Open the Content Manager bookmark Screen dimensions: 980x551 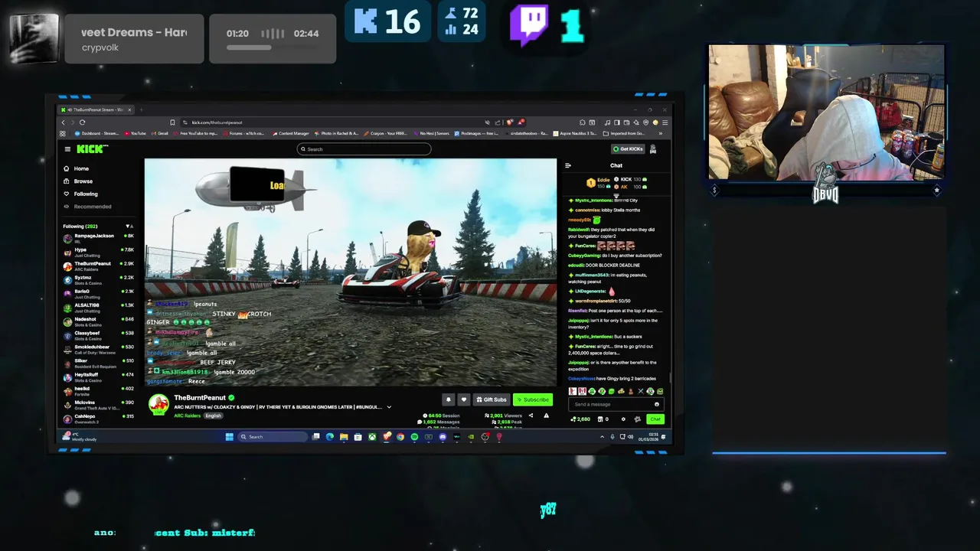pyautogui.click(x=291, y=133)
